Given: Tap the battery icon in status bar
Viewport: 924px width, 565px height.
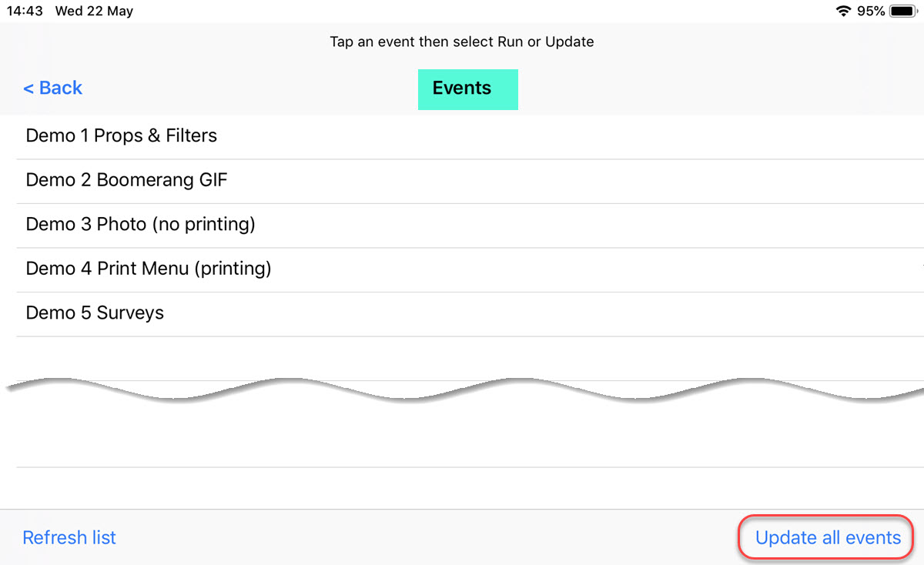Looking at the screenshot, I should [902, 11].
